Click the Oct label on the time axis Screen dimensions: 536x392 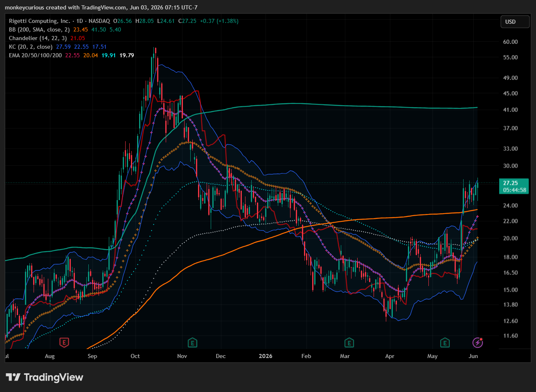[x=135, y=356]
